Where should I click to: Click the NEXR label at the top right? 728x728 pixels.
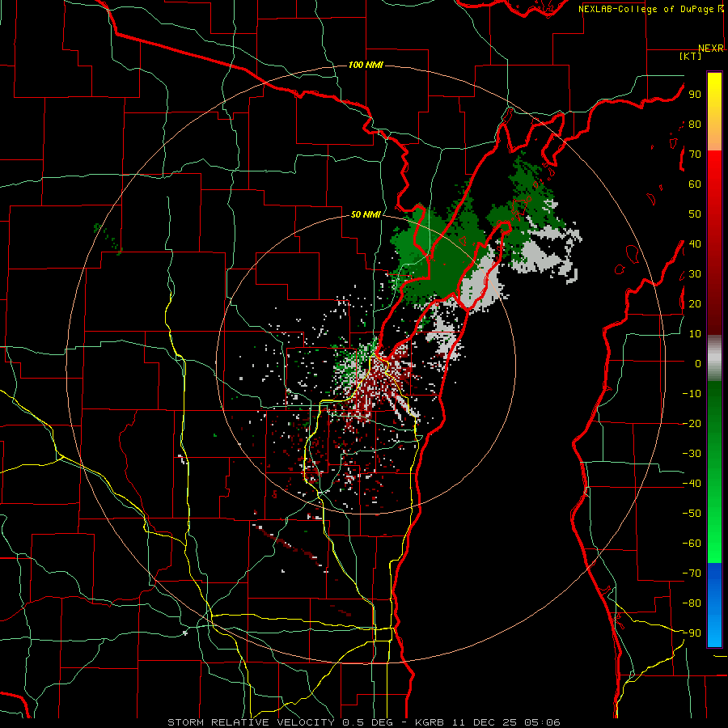tap(711, 49)
